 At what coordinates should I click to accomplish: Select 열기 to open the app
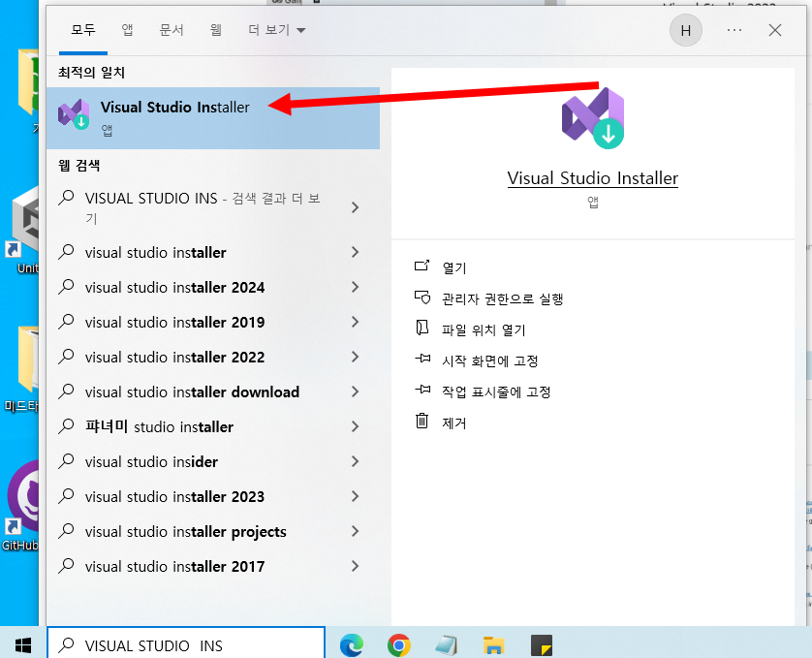tap(454, 267)
